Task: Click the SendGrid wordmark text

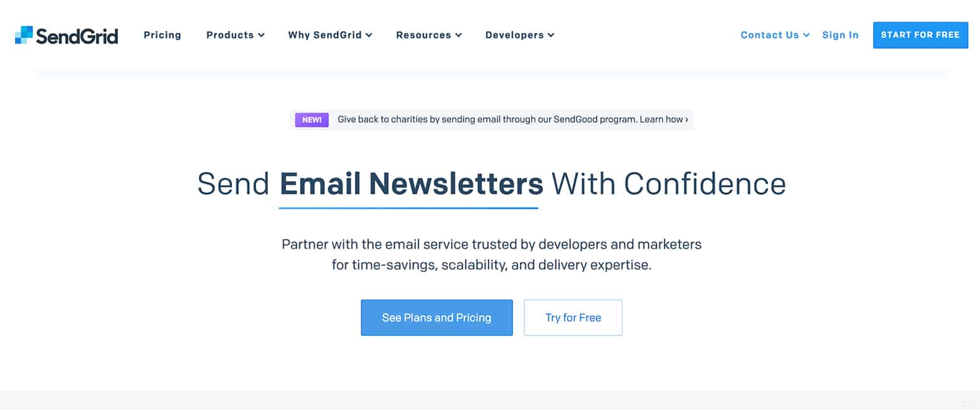Action: pyautogui.click(x=77, y=36)
